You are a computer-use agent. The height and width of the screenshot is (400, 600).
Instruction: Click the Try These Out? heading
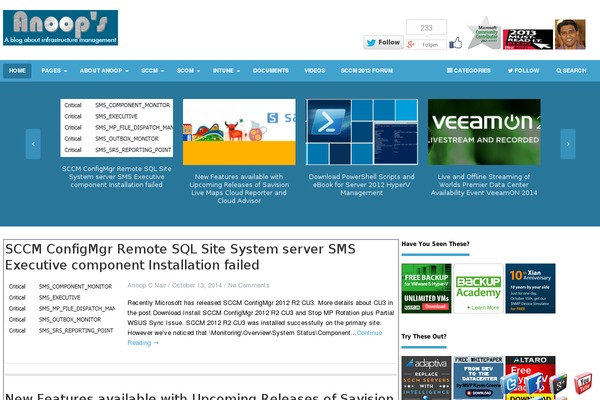pyautogui.click(x=424, y=336)
